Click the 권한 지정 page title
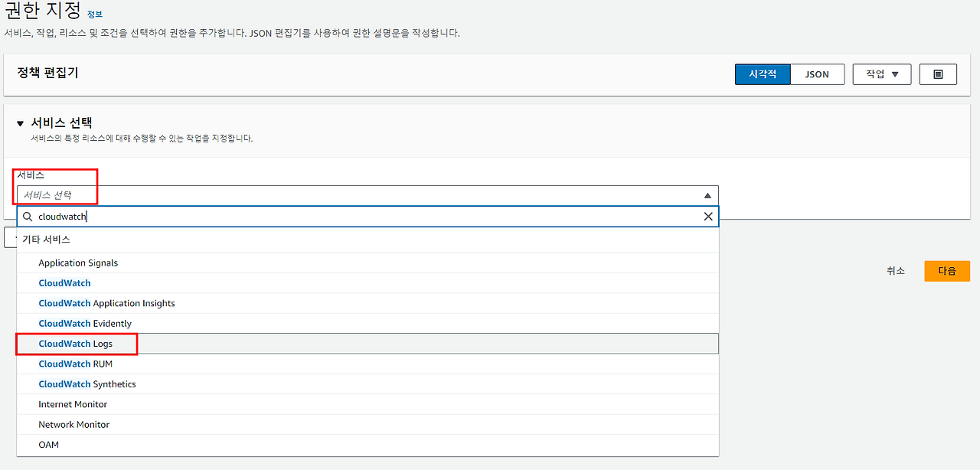The width and height of the screenshot is (980, 470). point(43,11)
